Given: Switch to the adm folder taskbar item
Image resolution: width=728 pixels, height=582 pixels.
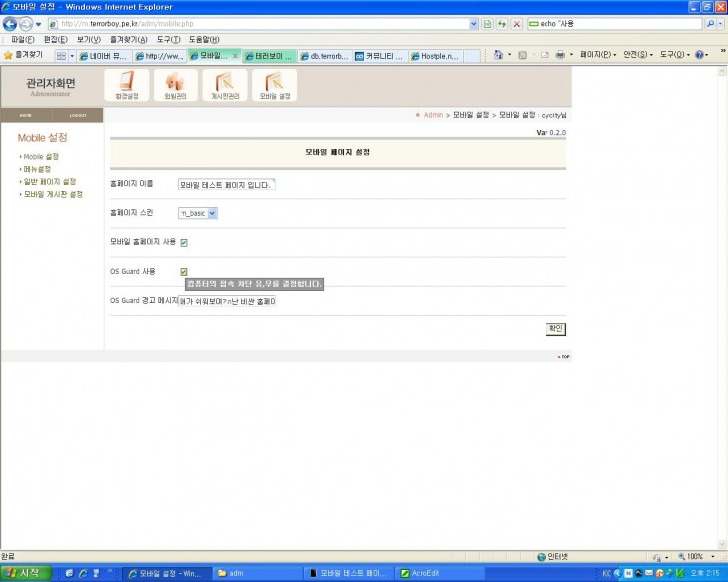Looking at the screenshot, I should (x=259, y=574).
